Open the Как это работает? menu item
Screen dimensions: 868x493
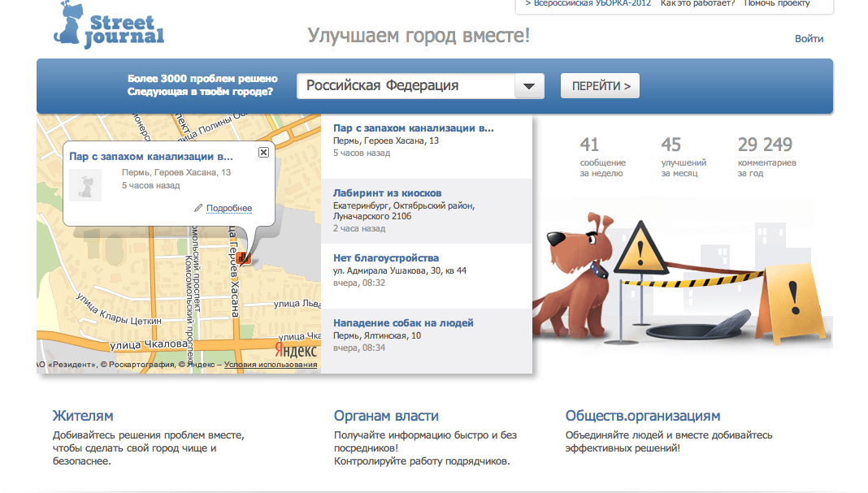point(697,3)
